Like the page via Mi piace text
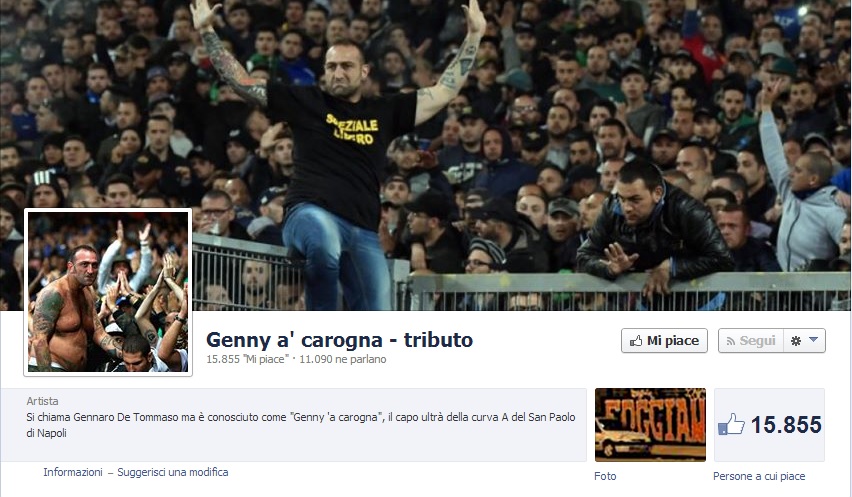Viewport: 852px width, 497px height. point(673,341)
